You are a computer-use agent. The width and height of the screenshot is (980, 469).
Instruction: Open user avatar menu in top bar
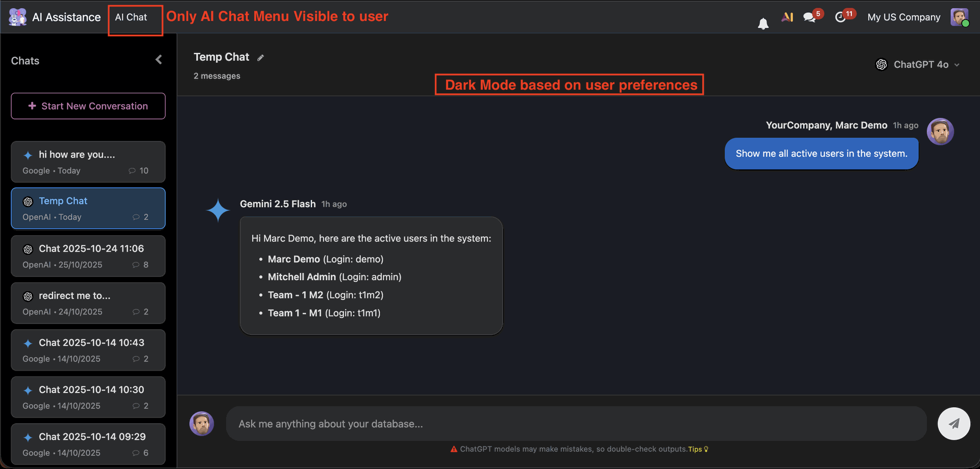[x=959, y=17]
